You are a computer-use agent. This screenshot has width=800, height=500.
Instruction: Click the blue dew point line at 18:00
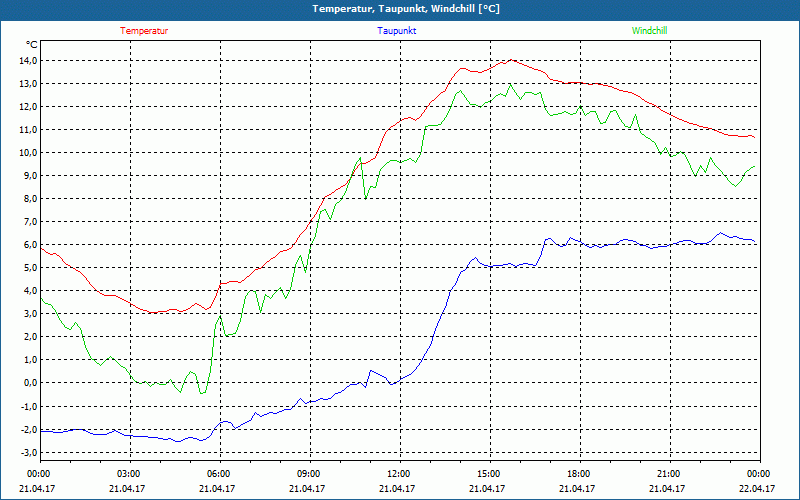(x=581, y=242)
